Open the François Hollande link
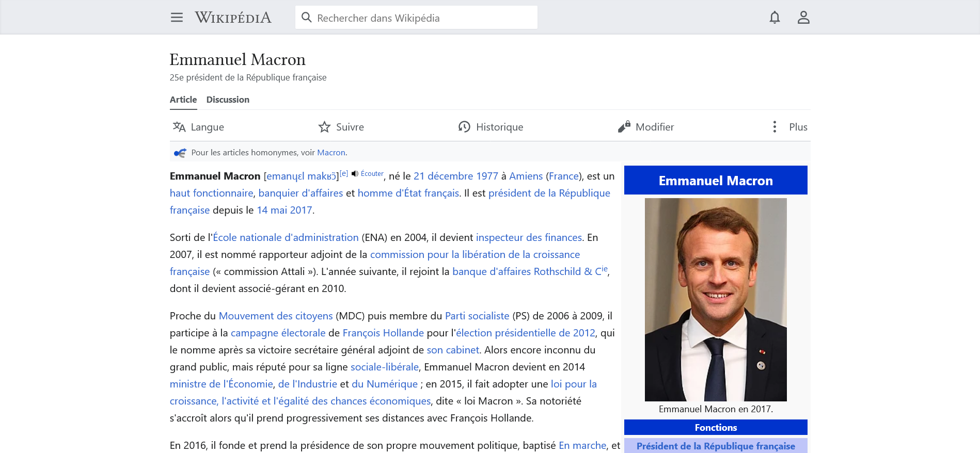980x453 pixels. click(x=383, y=333)
